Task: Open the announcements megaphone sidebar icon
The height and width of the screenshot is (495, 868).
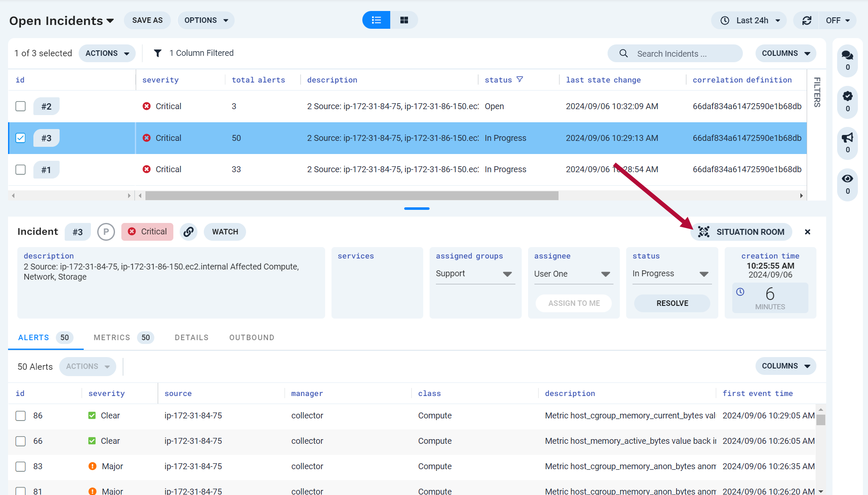Action: pyautogui.click(x=847, y=143)
